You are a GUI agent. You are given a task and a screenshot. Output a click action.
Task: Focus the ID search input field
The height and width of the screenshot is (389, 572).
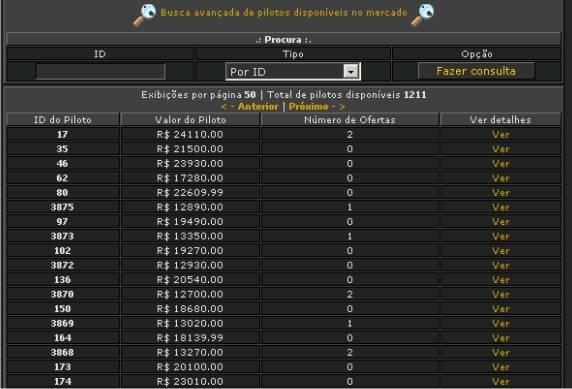tap(100, 72)
